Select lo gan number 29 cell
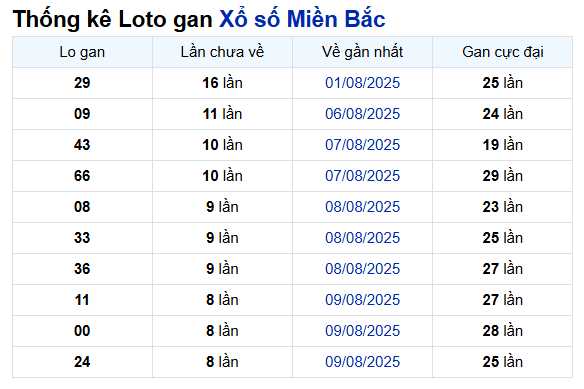 coord(82,83)
